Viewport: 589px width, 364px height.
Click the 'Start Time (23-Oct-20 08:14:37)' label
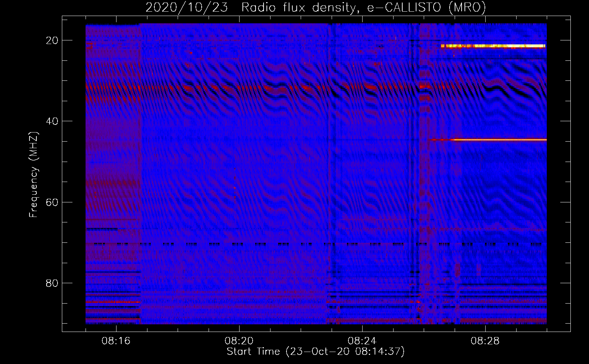(316, 352)
